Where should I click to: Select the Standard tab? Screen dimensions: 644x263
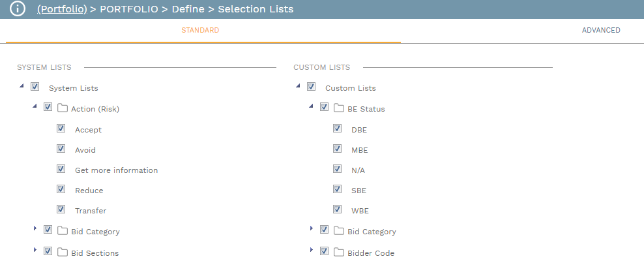200,30
